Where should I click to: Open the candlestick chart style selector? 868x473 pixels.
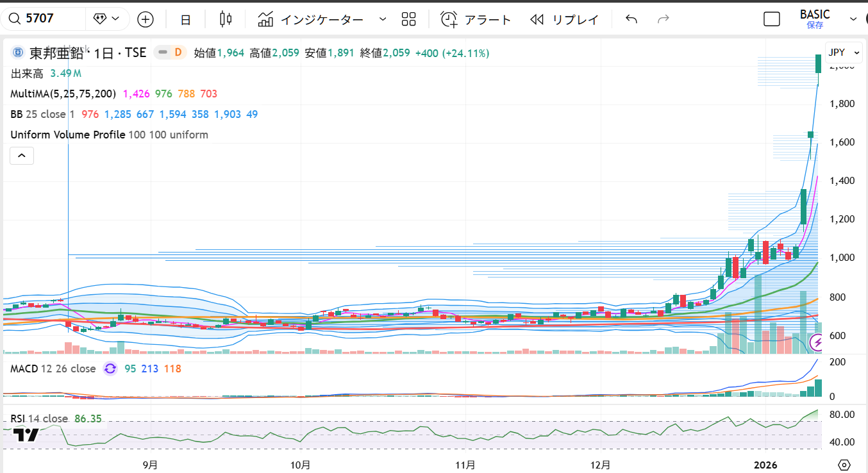point(225,19)
